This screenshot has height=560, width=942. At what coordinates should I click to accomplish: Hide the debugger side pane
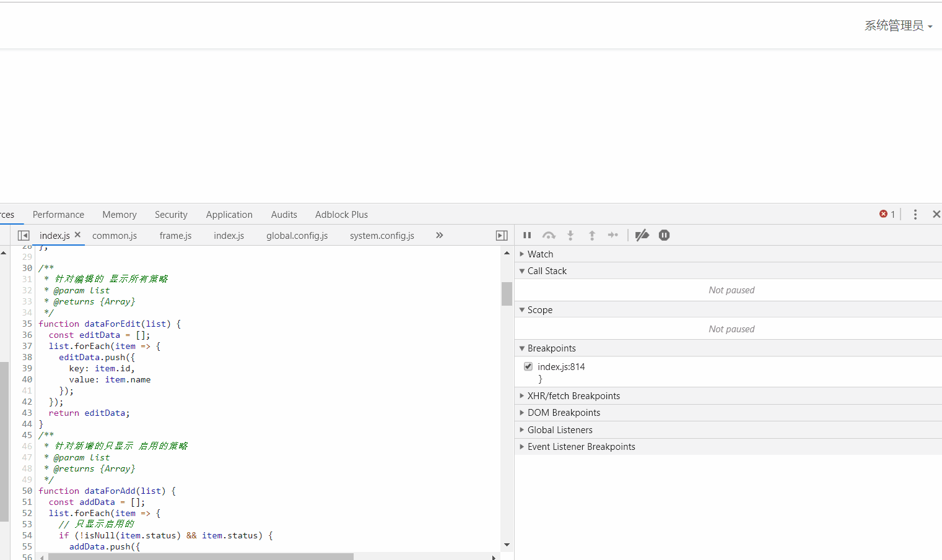[502, 236]
